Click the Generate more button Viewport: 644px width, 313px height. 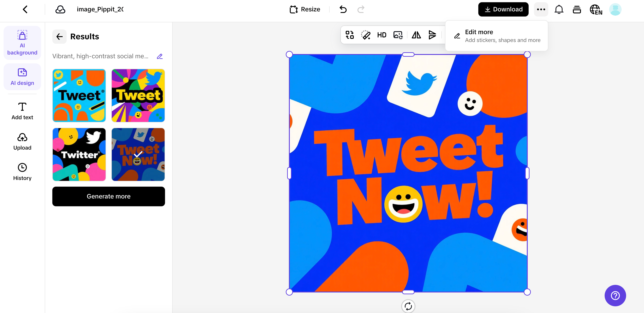(108, 196)
